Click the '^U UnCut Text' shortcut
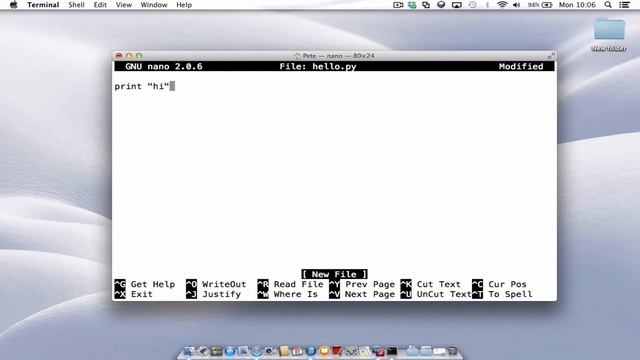This screenshot has height=360, width=640. pyautogui.click(x=436, y=294)
